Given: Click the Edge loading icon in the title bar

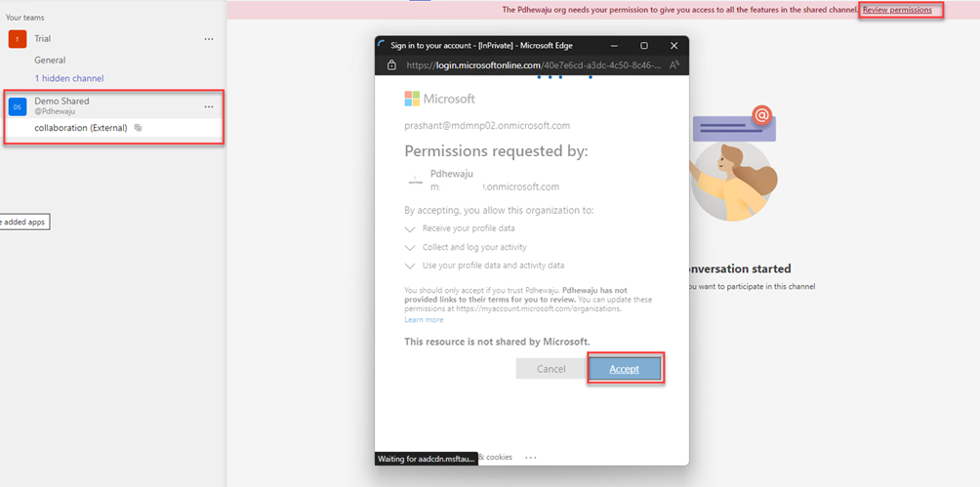Looking at the screenshot, I should 382,46.
